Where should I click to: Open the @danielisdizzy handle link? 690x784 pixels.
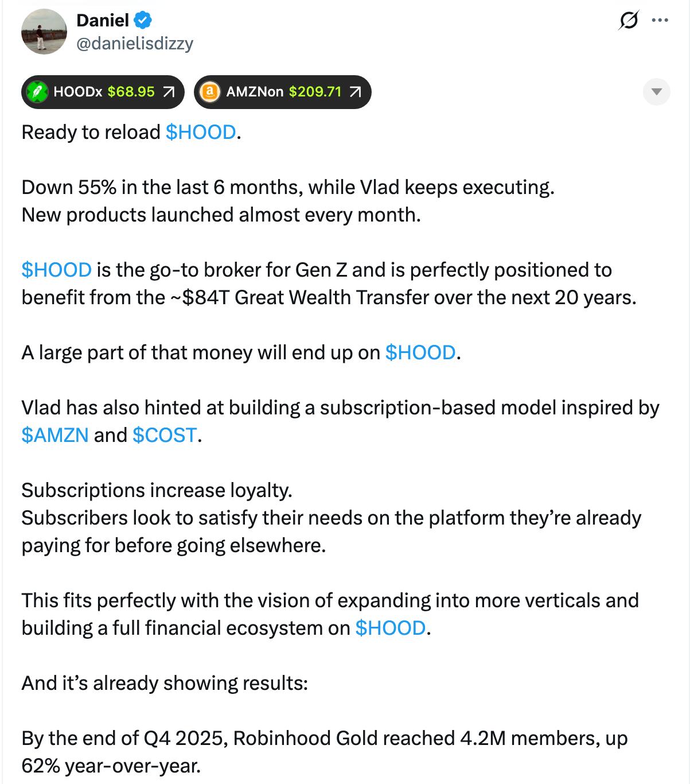click(x=135, y=44)
